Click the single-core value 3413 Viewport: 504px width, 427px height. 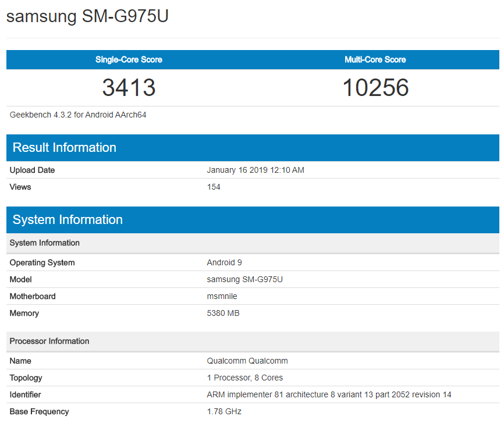[x=129, y=87]
